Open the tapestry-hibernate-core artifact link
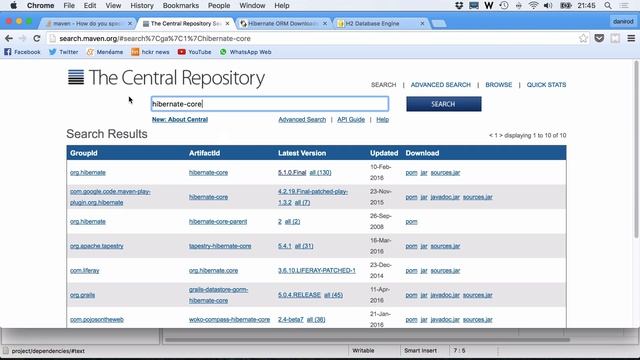Screen dimensions: 640x360 (x=220, y=246)
